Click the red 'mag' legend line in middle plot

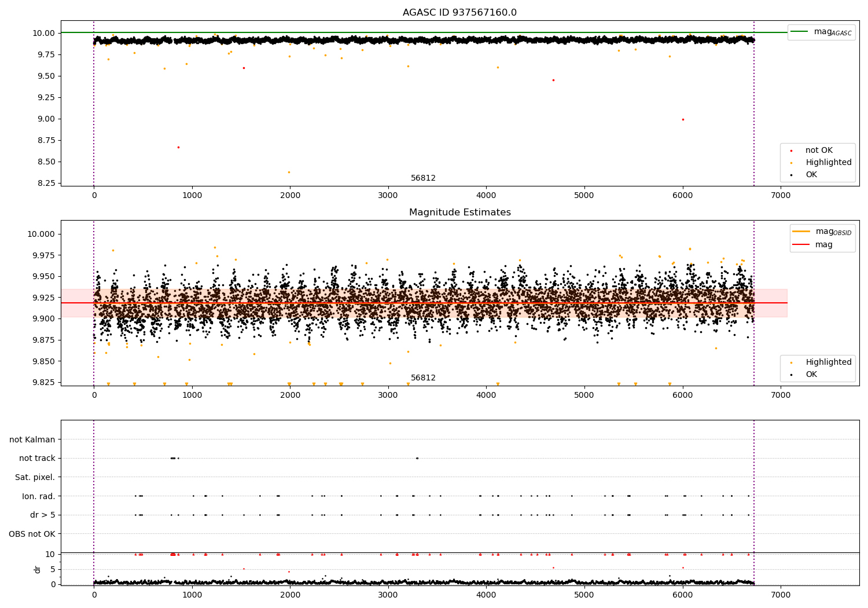(x=801, y=244)
